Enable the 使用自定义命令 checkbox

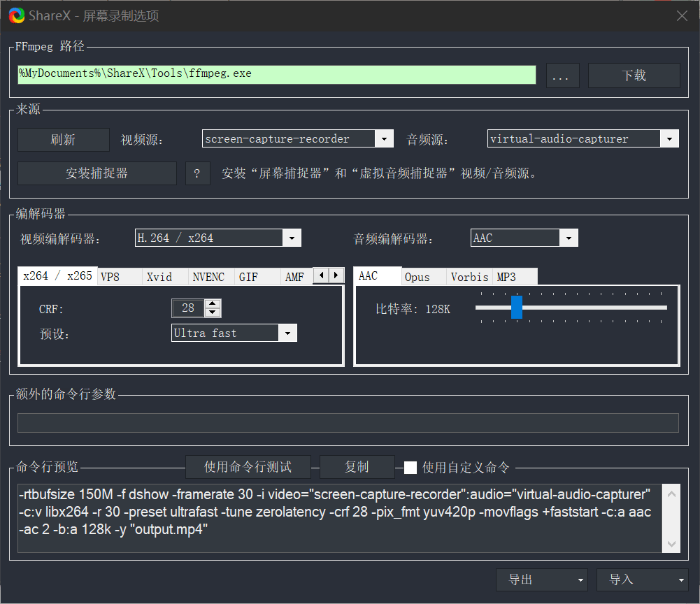pos(410,468)
